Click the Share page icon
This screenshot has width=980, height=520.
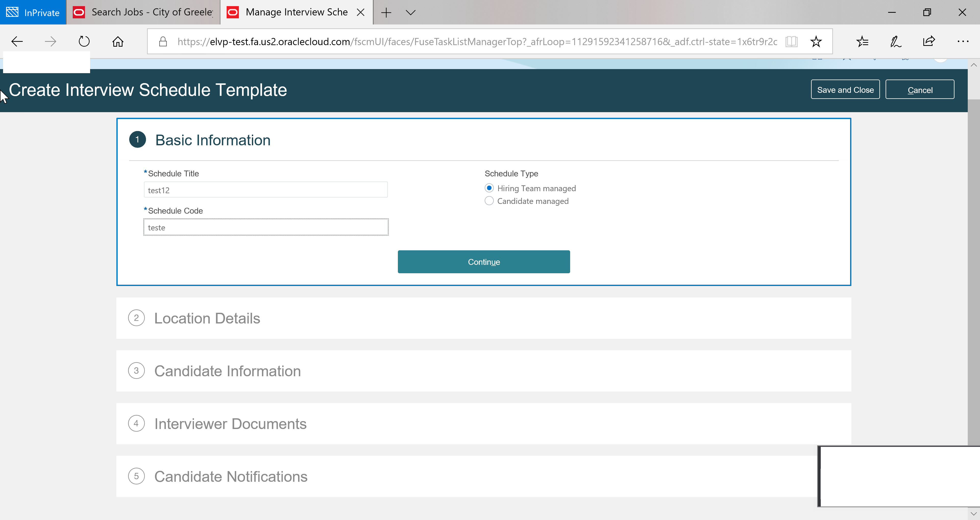pos(928,42)
